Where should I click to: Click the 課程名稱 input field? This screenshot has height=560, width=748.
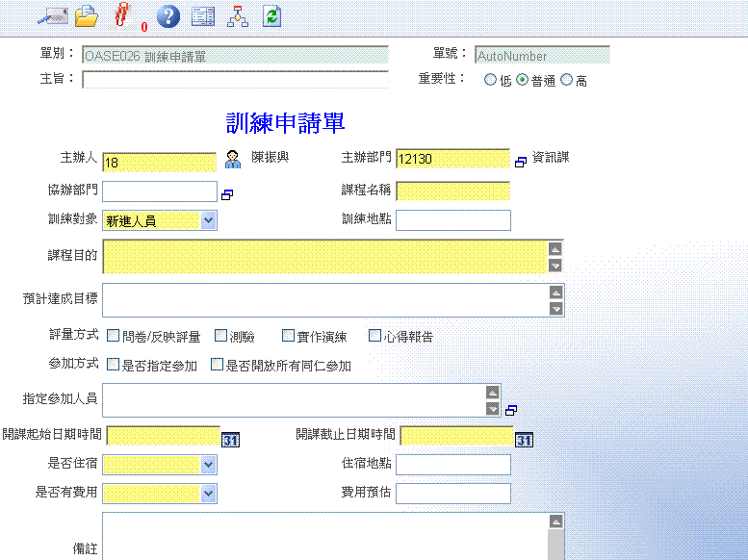tap(452, 191)
